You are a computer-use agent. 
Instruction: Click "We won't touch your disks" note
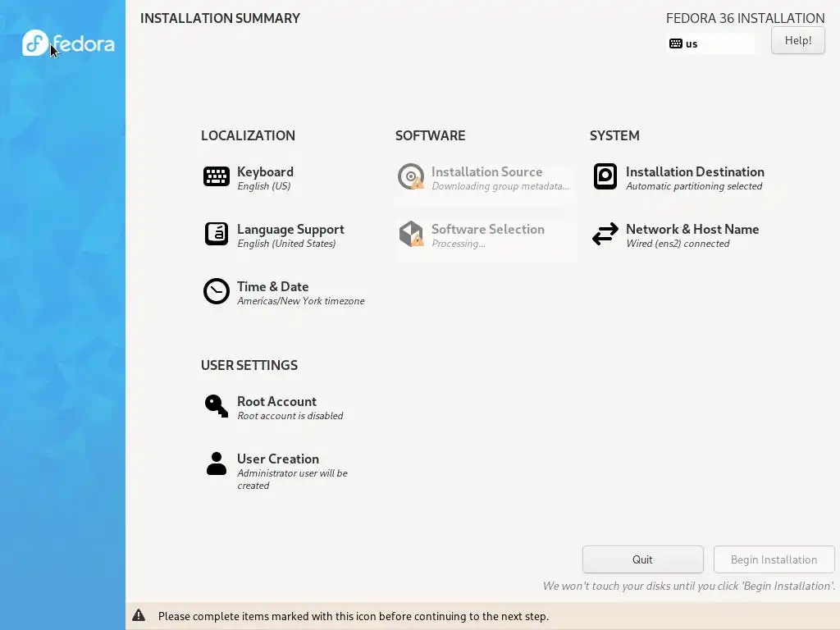pyautogui.click(x=688, y=586)
